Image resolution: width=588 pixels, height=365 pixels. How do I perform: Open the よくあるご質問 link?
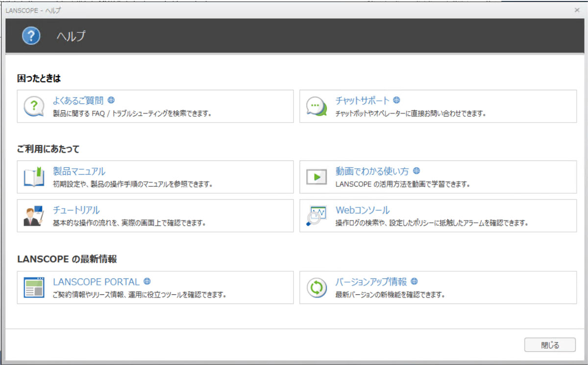pos(78,101)
